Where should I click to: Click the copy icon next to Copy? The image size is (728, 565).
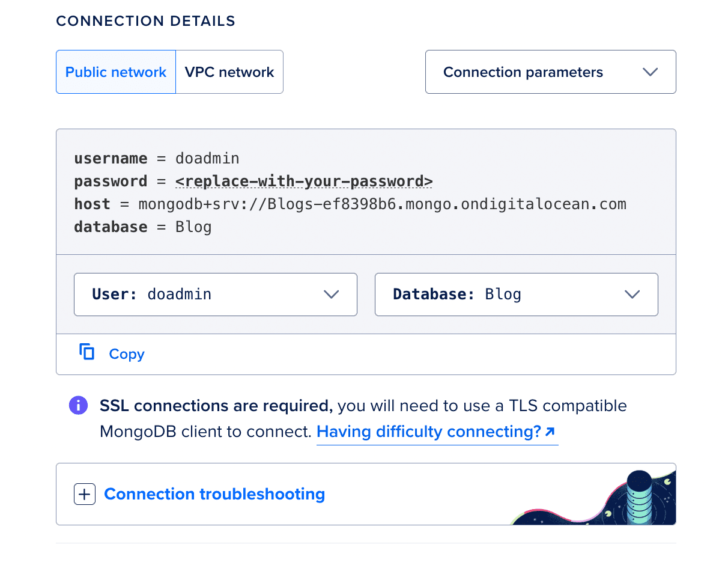click(x=87, y=352)
